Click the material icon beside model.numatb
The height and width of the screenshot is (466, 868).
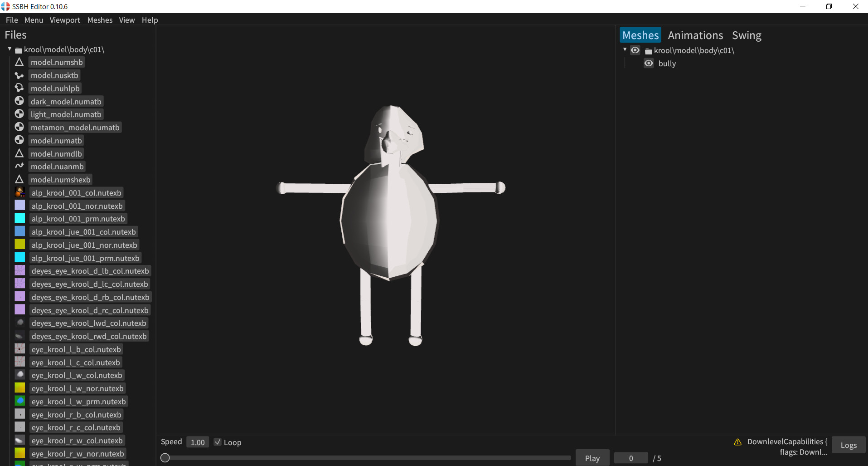click(x=19, y=140)
